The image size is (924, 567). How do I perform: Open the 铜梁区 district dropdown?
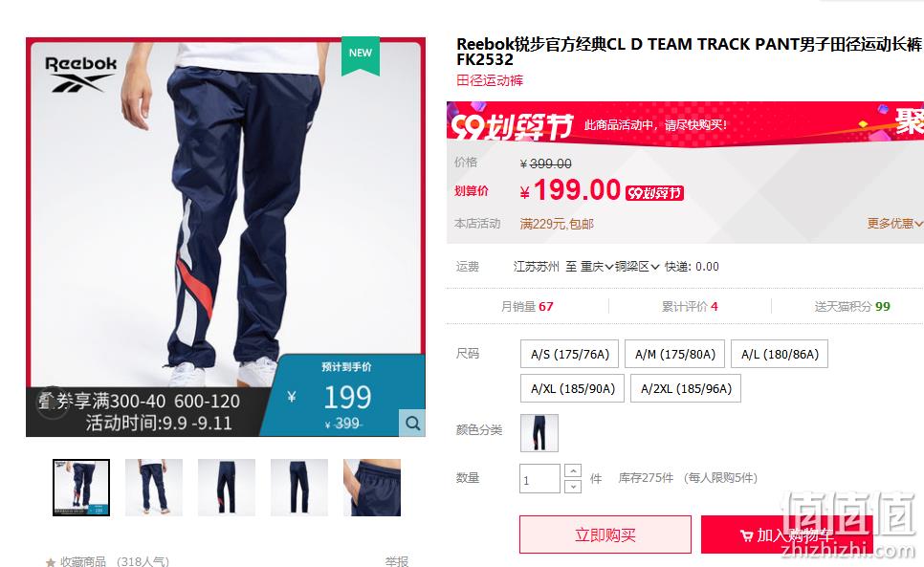(637, 267)
